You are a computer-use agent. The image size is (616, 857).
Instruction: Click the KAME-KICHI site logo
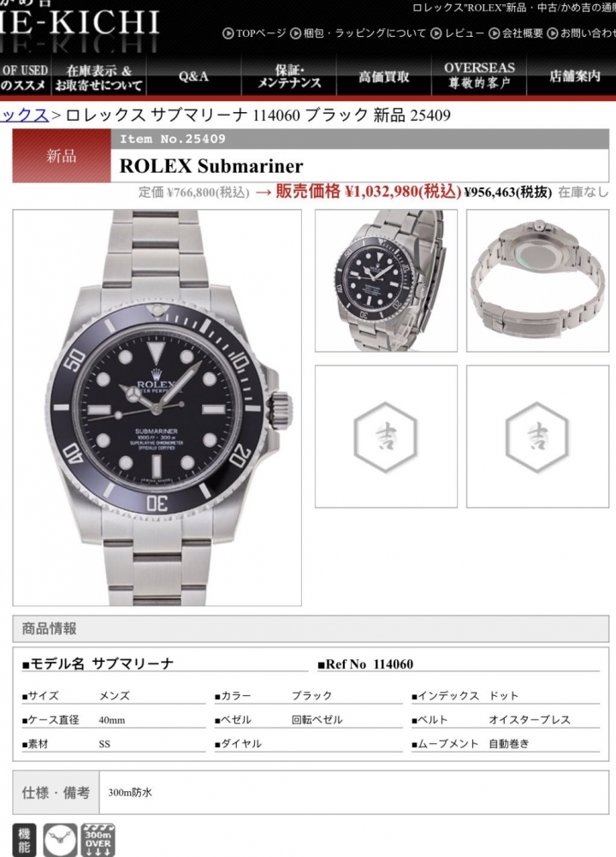pos(80,24)
